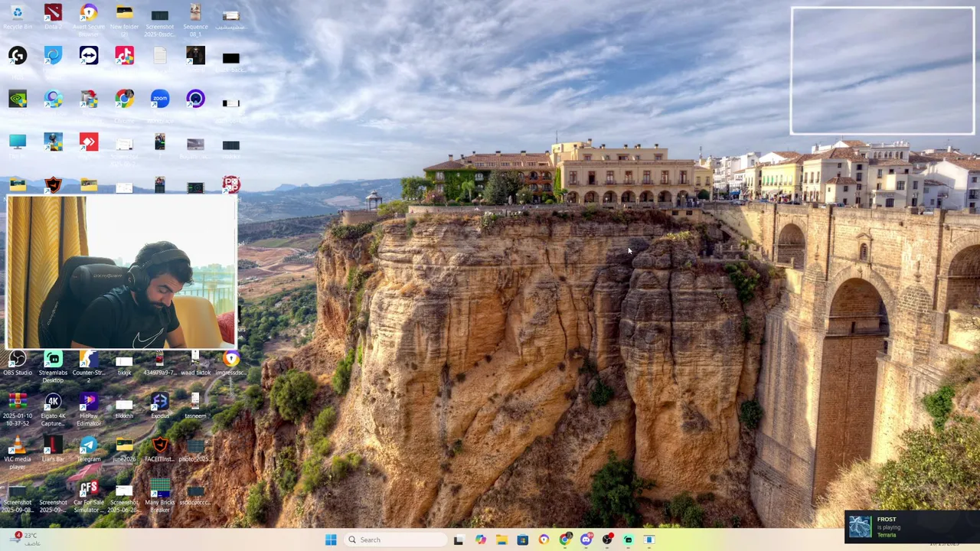Viewport: 980px width, 551px height.
Task: Launch the Dota 2 shortcut
Action: [x=53, y=18]
